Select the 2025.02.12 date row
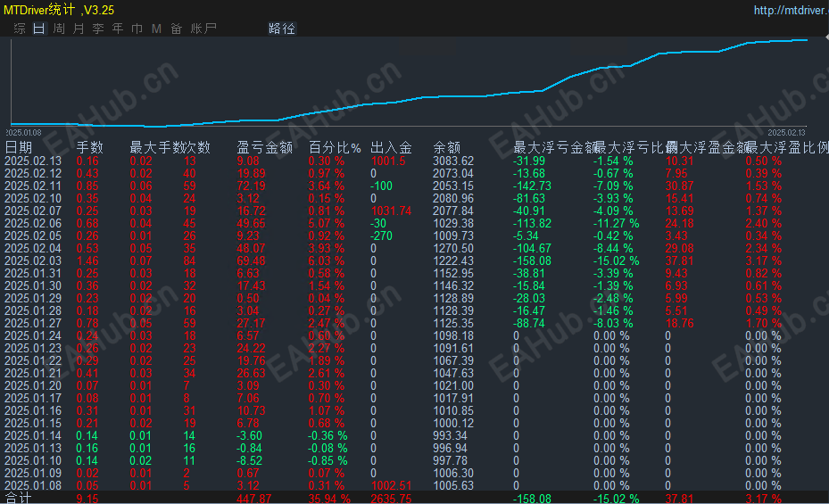 pos(33,173)
